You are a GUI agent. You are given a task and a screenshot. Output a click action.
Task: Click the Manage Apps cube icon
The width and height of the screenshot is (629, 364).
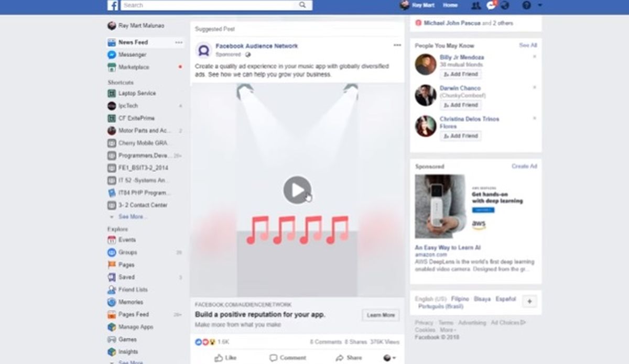[112, 327]
